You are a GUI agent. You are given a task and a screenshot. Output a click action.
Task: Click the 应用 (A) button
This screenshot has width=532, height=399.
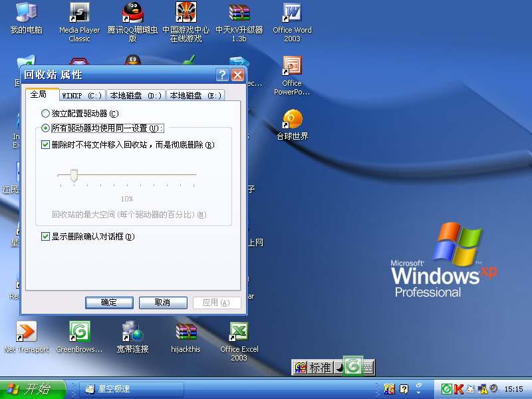[217, 303]
